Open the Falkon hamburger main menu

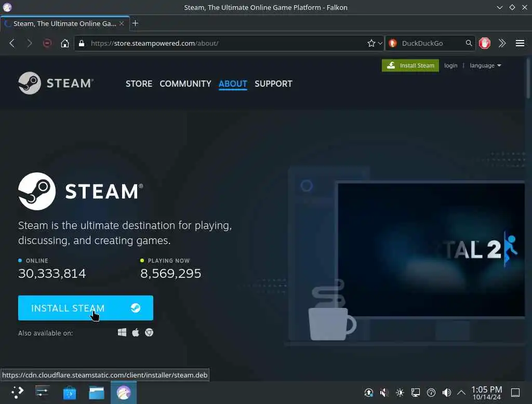(x=520, y=43)
